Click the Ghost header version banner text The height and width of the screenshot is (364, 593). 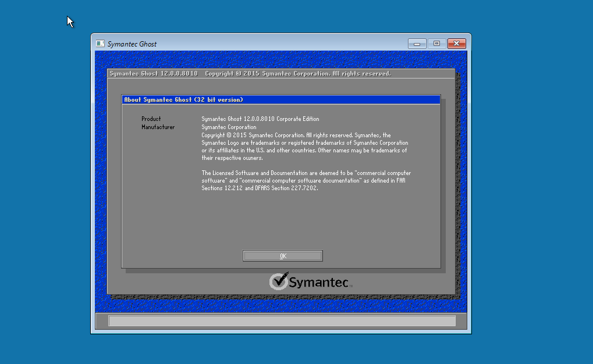[x=250, y=74]
